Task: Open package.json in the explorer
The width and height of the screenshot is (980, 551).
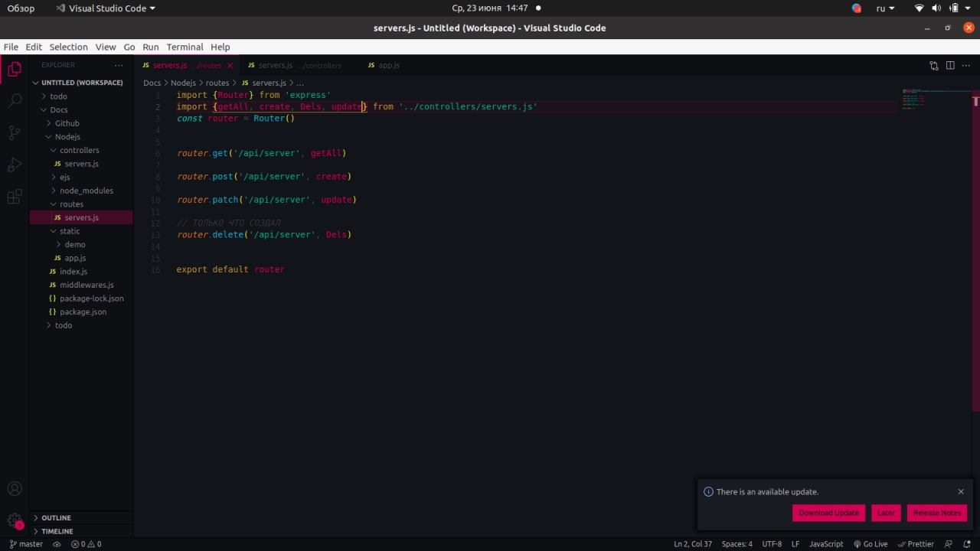Action: (x=83, y=312)
